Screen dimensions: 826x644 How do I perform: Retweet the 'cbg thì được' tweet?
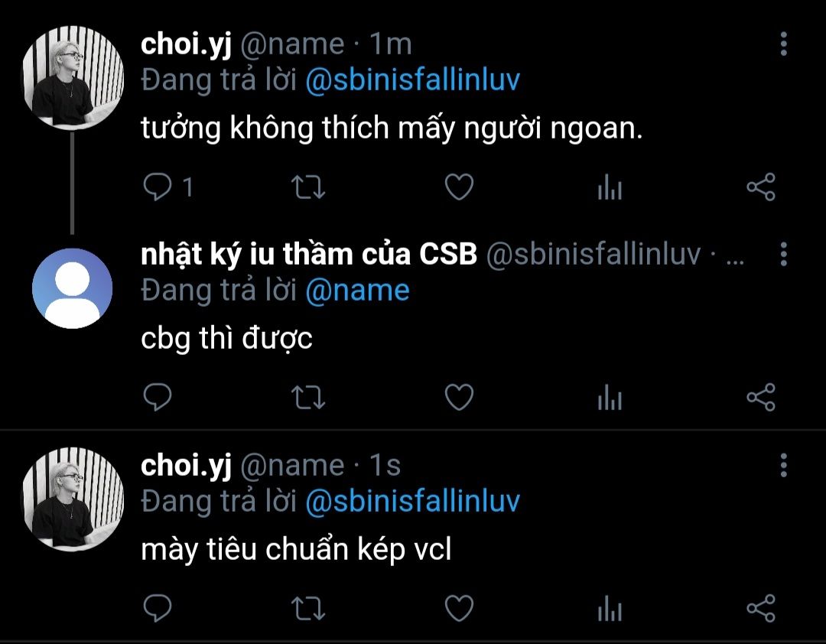(308, 398)
